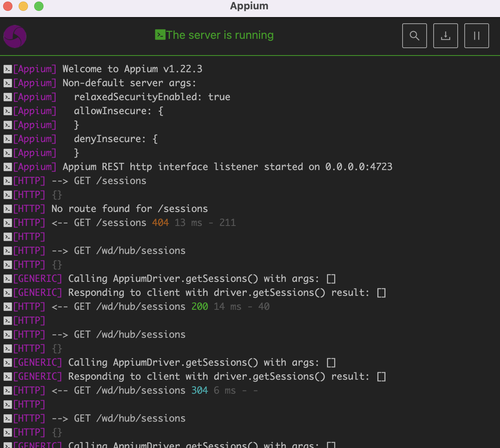Click terminal icon on denyInsecure line
The width and height of the screenshot is (500, 448).
click(8, 139)
